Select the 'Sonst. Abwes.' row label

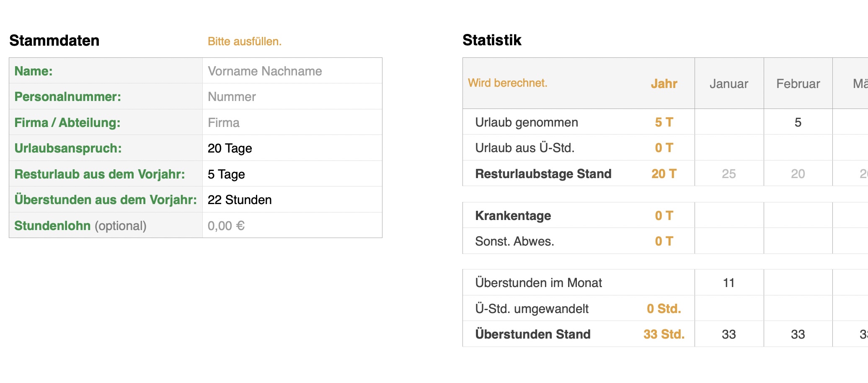point(514,241)
